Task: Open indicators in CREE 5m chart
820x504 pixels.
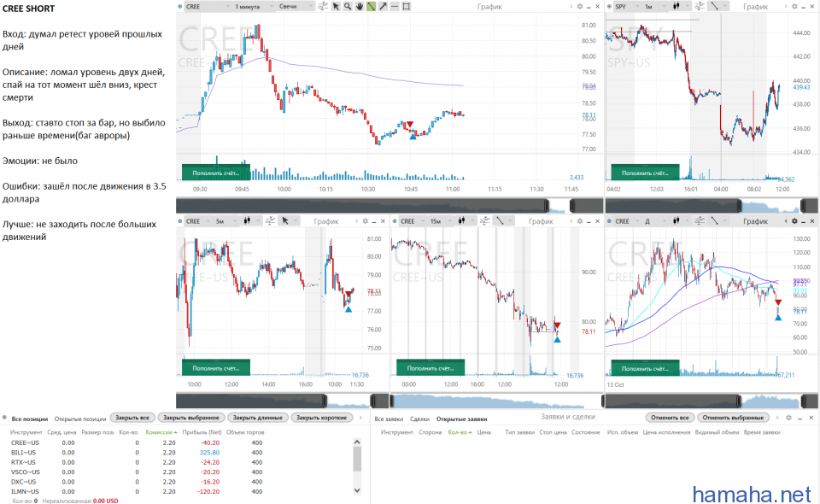Action: tap(271, 221)
